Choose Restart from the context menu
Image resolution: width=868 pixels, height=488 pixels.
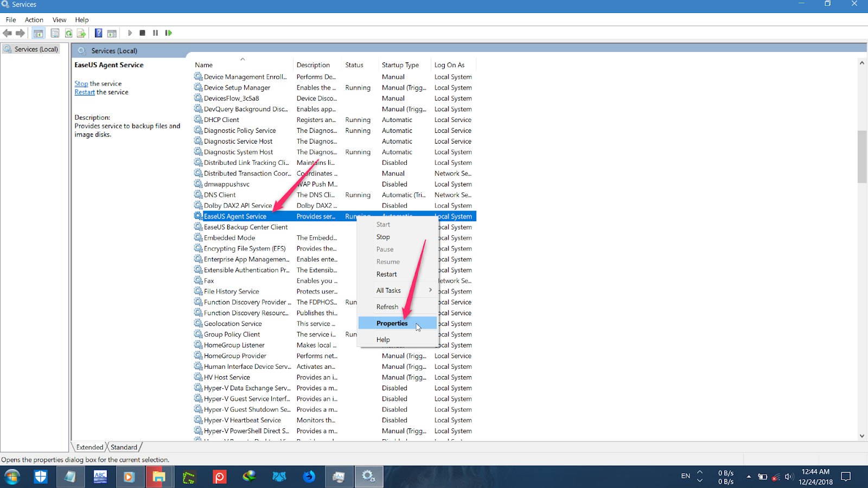(x=397, y=274)
